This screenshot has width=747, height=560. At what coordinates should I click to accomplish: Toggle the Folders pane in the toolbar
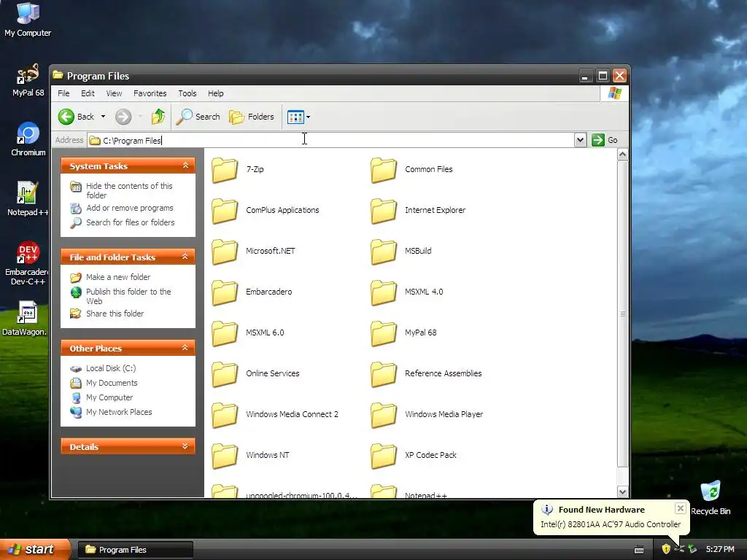(252, 117)
